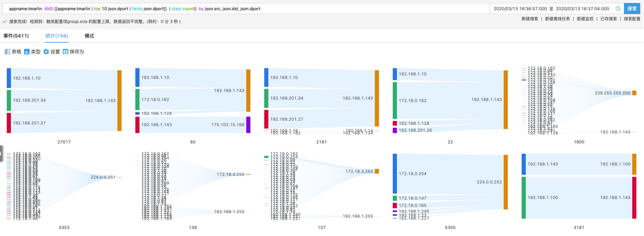
Task: Switch to the 统计(154) tab
Action: pos(57,36)
